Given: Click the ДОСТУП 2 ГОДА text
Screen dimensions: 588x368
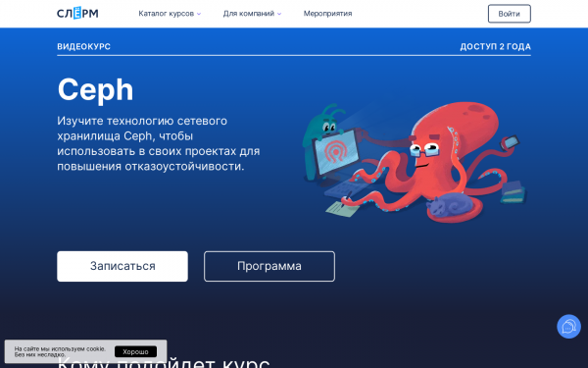Looking at the screenshot, I should (x=495, y=46).
